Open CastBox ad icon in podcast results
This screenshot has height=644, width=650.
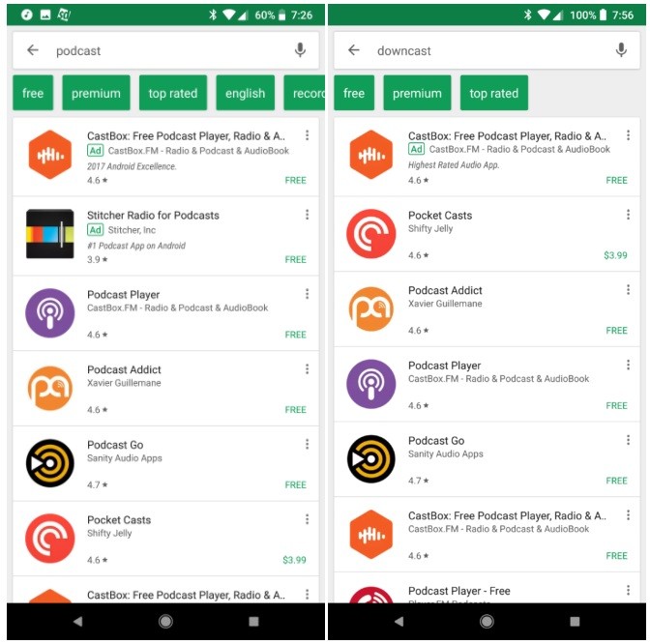click(x=50, y=155)
